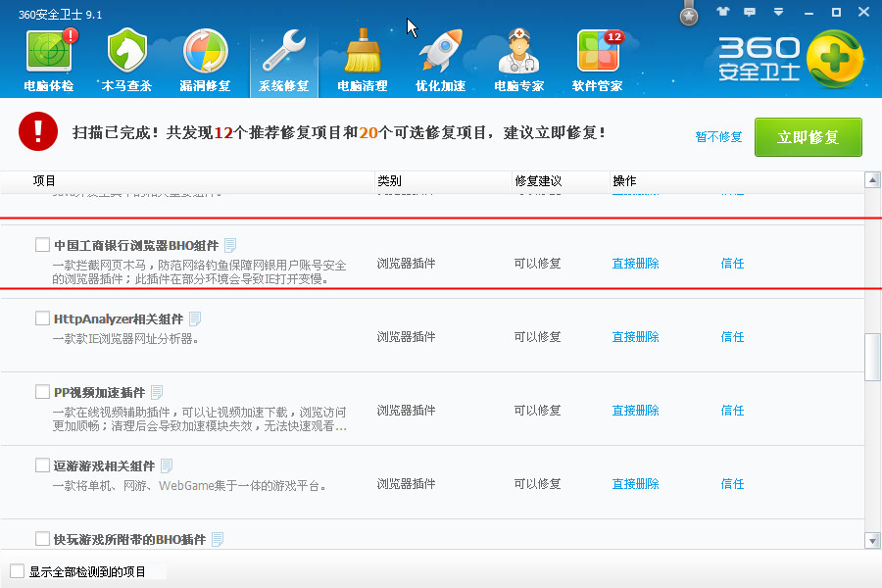Click the scroll down arrow of the list
This screenshot has width=882, height=588.
(x=872, y=540)
